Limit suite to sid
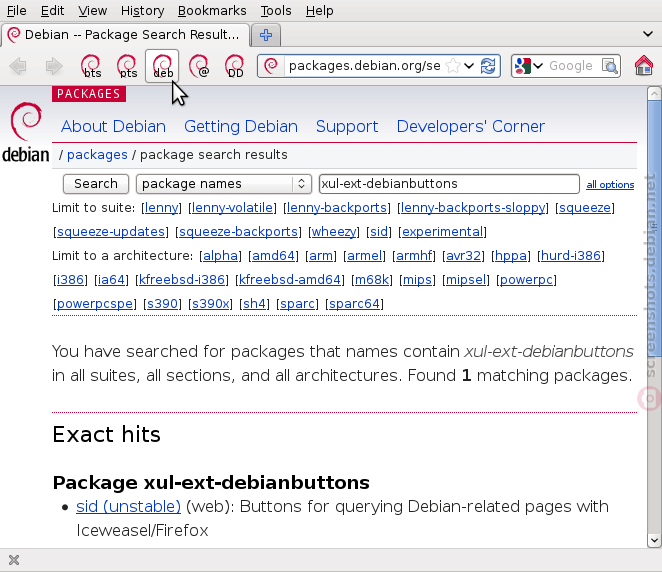This screenshot has height=572, width=662. coord(379,232)
